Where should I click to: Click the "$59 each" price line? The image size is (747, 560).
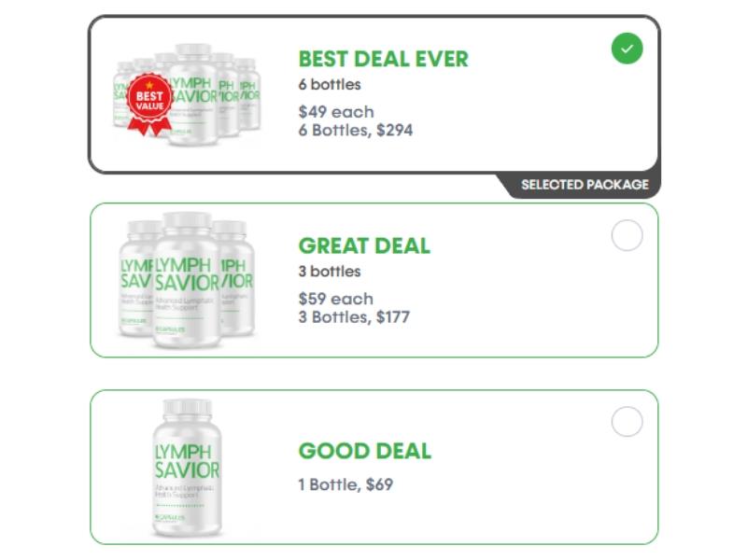(335, 299)
